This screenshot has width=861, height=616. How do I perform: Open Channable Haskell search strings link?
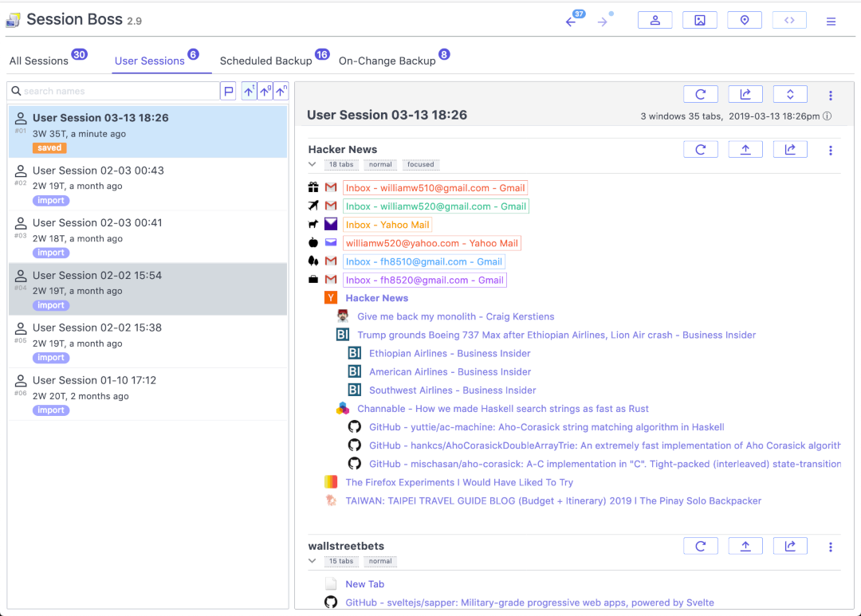pos(503,409)
